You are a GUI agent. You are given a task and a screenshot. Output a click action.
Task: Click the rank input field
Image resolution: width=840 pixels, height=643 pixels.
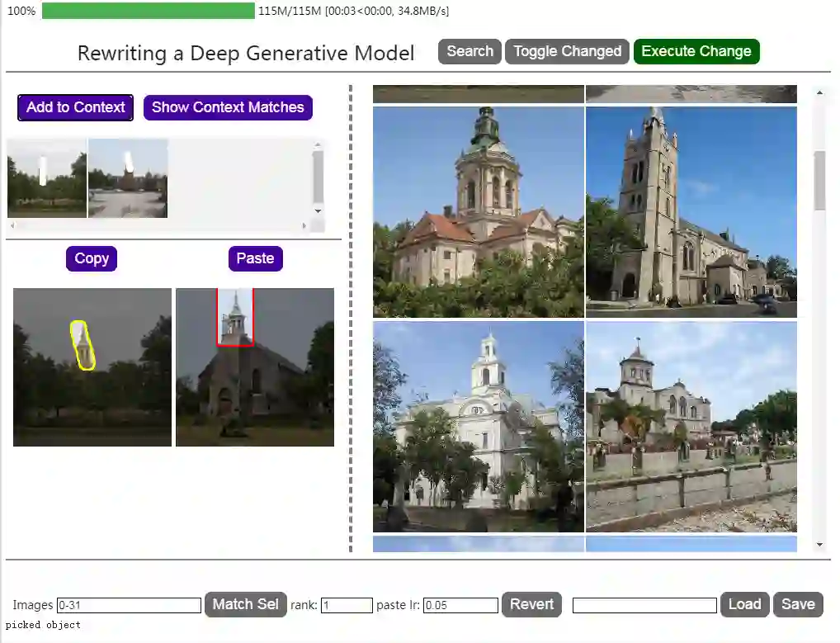pos(347,605)
